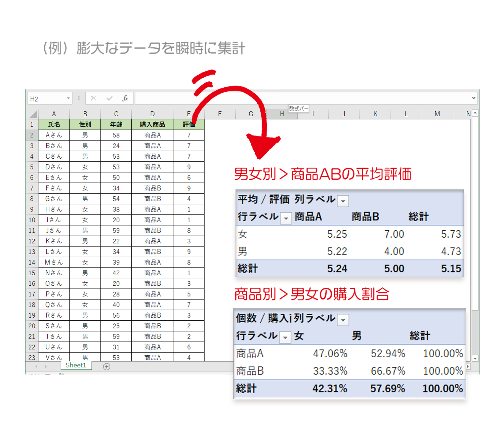
Task: Click the previous sheet navigation arrow
Action: coord(36,366)
